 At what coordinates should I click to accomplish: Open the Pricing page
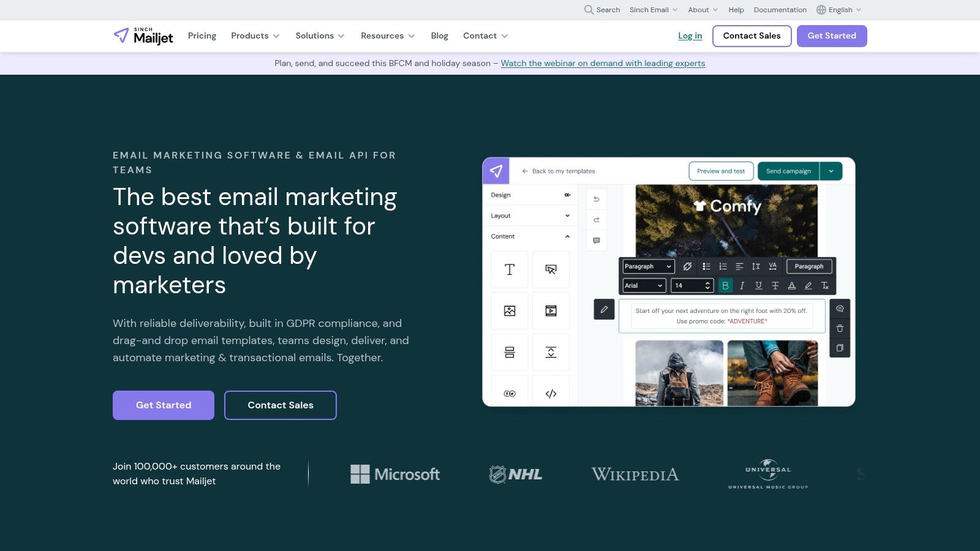click(x=202, y=36)
